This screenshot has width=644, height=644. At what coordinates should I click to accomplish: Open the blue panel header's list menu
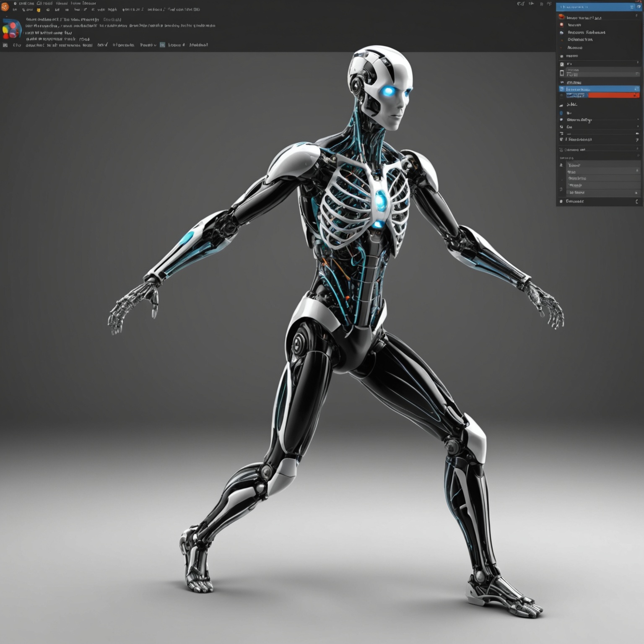click(x=632, y=7)
